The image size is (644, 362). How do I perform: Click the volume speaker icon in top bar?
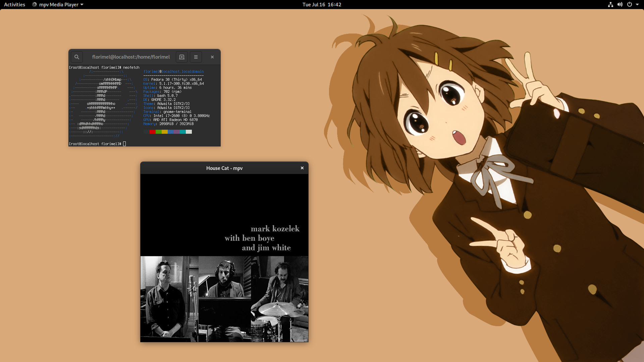coord(620,5)
